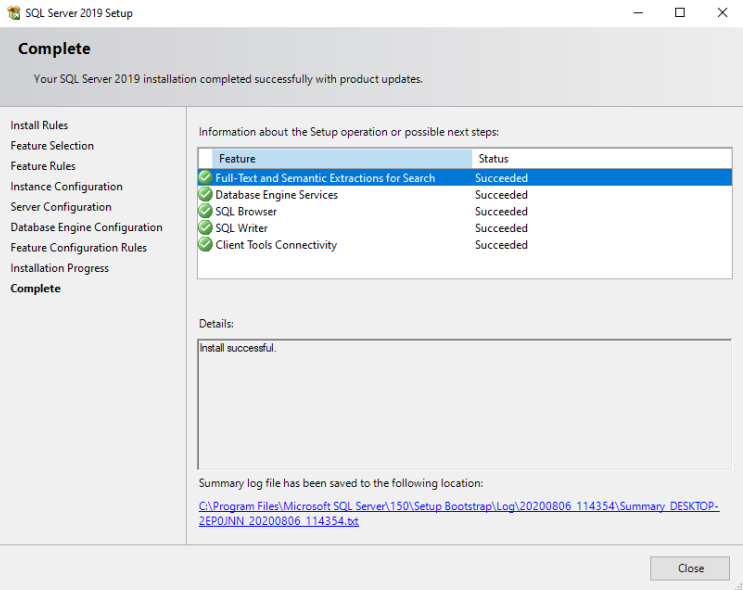Close the setup window with the X

(x=722, y=13)
